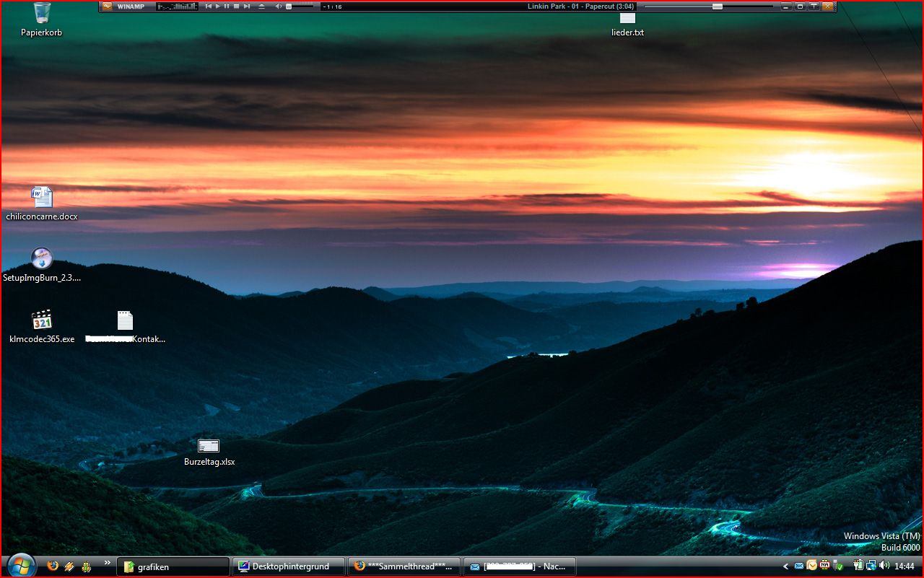Screen dimensions: 924x578
Task: Start playback with Winamp play button
Action: [218, 6]
